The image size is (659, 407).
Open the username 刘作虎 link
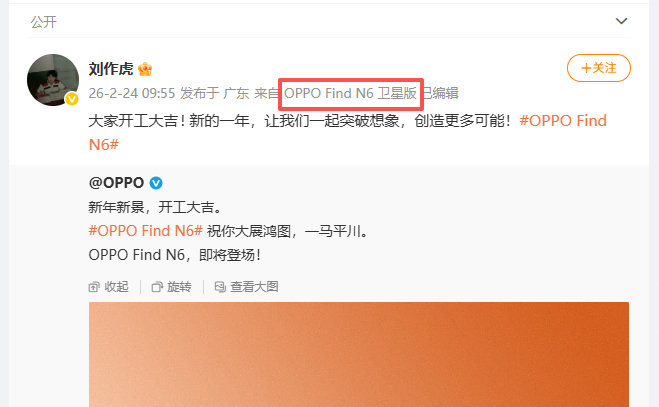coord(111,69)
